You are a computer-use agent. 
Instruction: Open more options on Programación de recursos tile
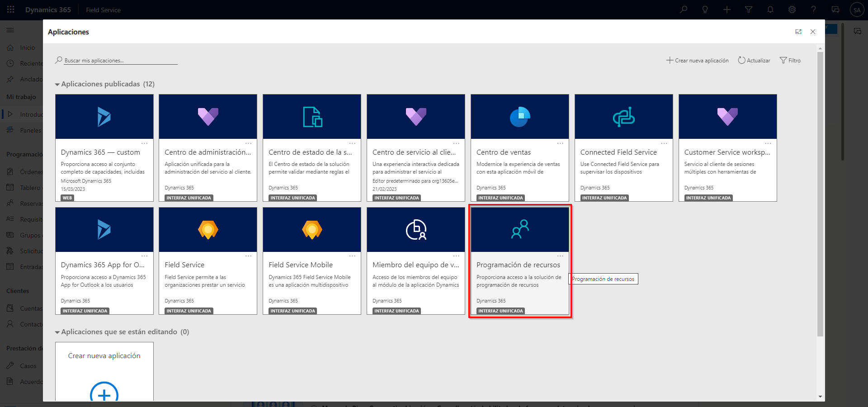tap(560, 256)
